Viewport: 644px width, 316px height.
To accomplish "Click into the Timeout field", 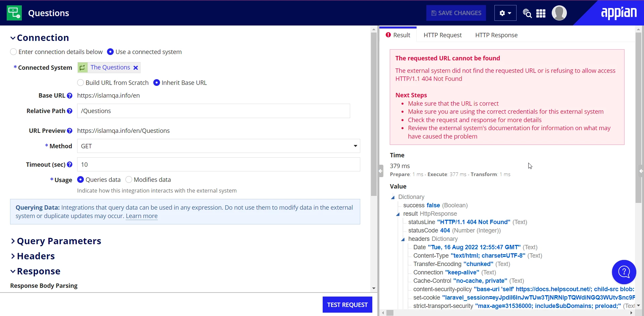I will [218, 165].
